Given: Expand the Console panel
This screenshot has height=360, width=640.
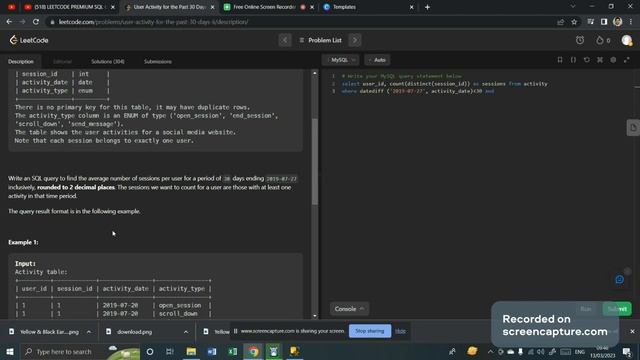Looking at the screenshot, I should coord(349,309).
